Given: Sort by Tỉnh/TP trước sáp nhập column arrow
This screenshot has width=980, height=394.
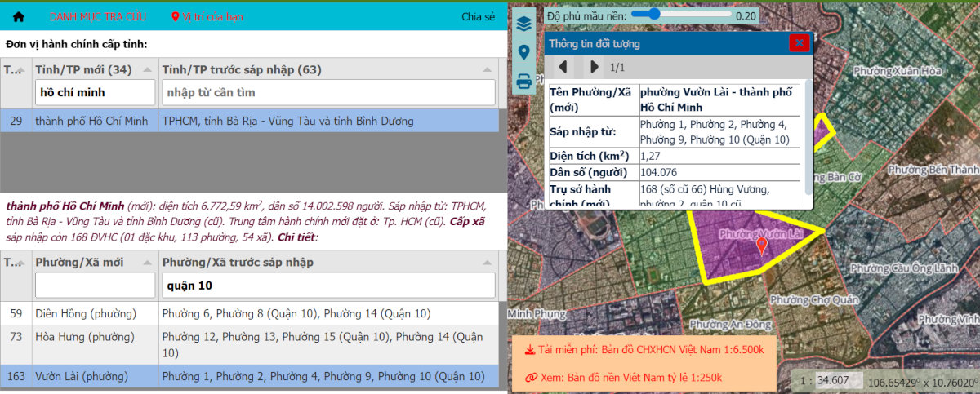Looking at the screenshot, I should pyautogui.click(x=487, y=69).
